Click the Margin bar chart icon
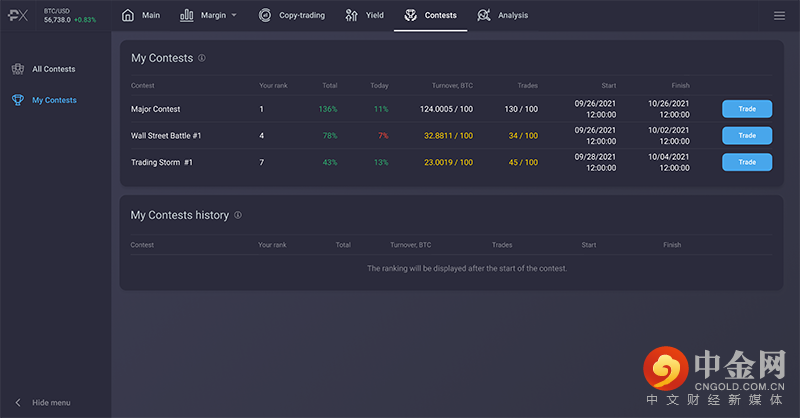Image resolution: width=800 pixels, height=418 pixels. (x=187, y=15)
